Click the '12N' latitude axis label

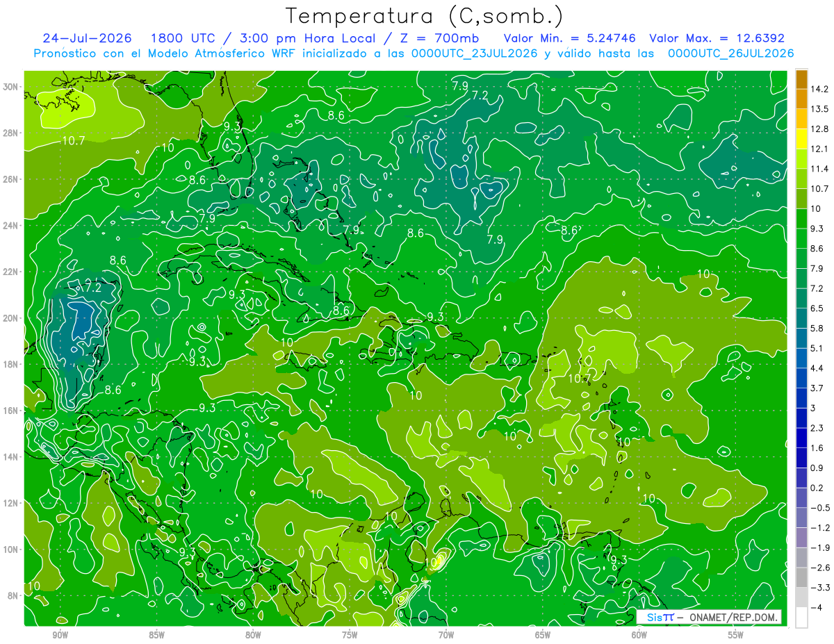coord(12,503)
